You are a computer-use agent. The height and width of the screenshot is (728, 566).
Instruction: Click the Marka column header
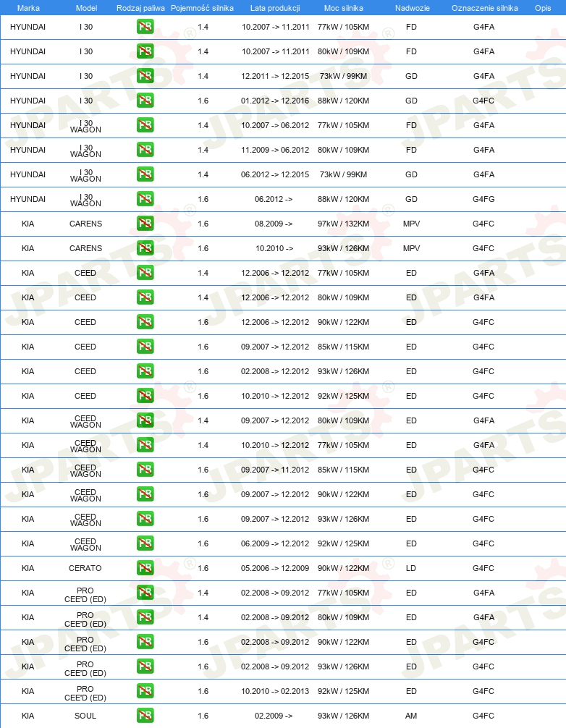coord(28,8)
